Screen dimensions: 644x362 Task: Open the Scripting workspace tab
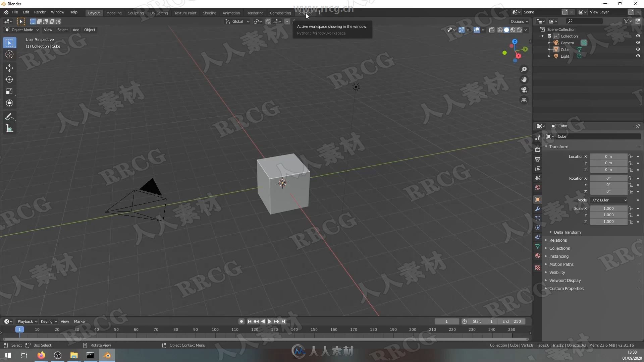305,12
